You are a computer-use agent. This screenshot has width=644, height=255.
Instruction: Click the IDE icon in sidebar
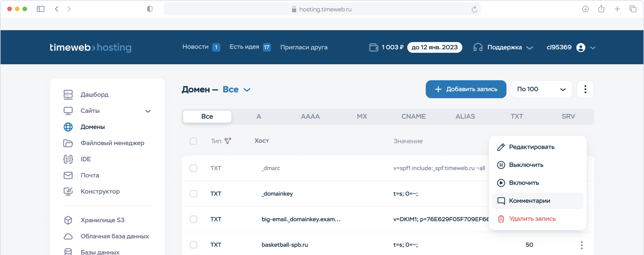pyautogui.click(x=68, y=159)
